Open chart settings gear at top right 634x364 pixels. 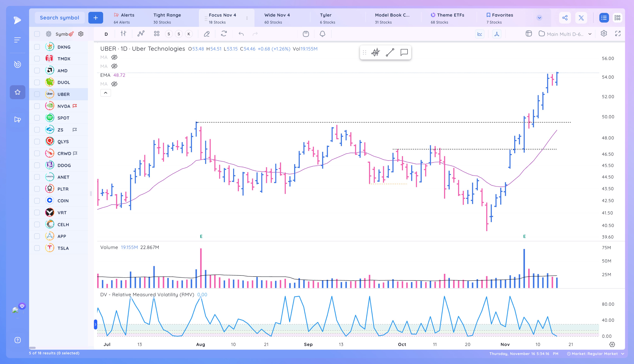604,34
